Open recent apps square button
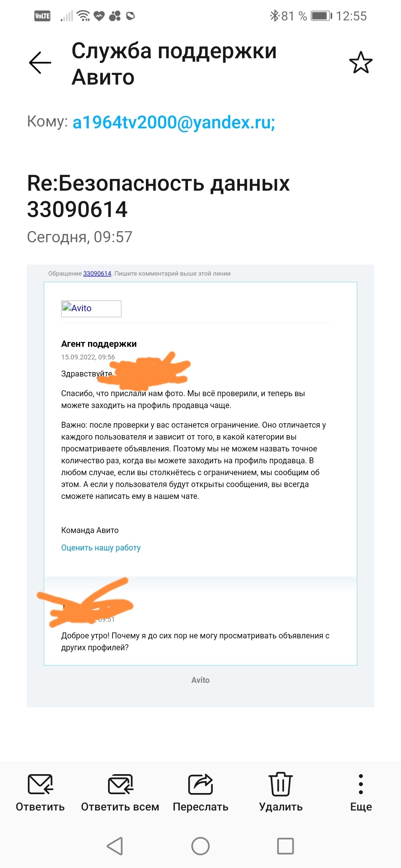This screenshot has height=868, width=401. [286, 846]
